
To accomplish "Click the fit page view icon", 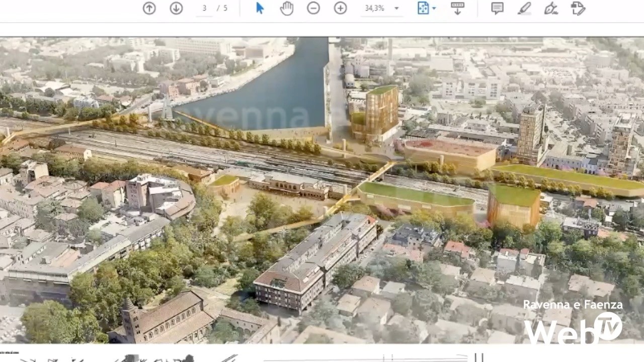I will tap(423, 8).
